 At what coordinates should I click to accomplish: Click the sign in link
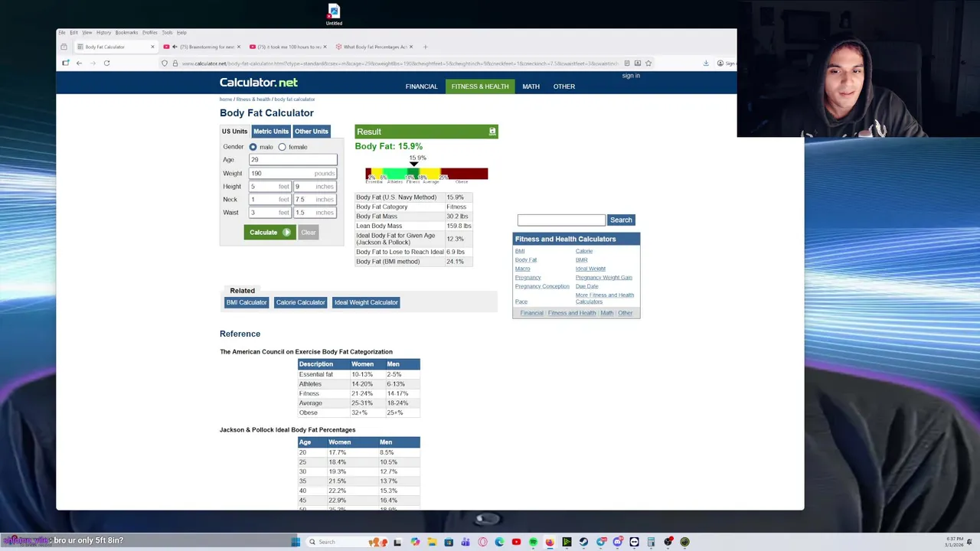pos(631,76)
